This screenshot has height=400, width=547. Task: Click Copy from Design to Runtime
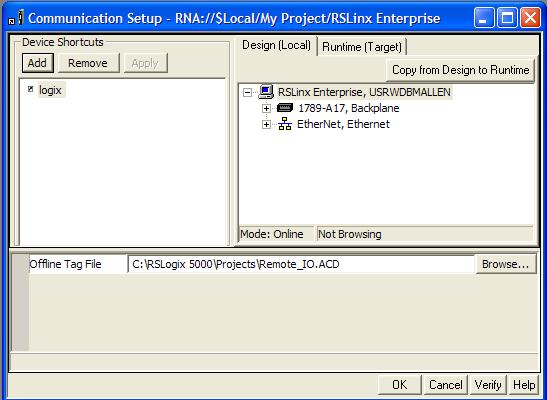460,70
